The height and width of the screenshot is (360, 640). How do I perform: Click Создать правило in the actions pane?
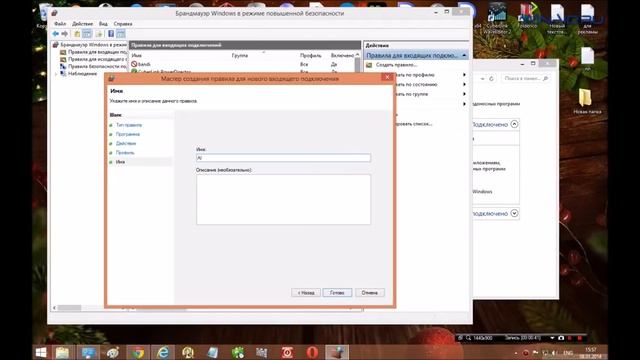pyautogui.click(x=396, y=65)
